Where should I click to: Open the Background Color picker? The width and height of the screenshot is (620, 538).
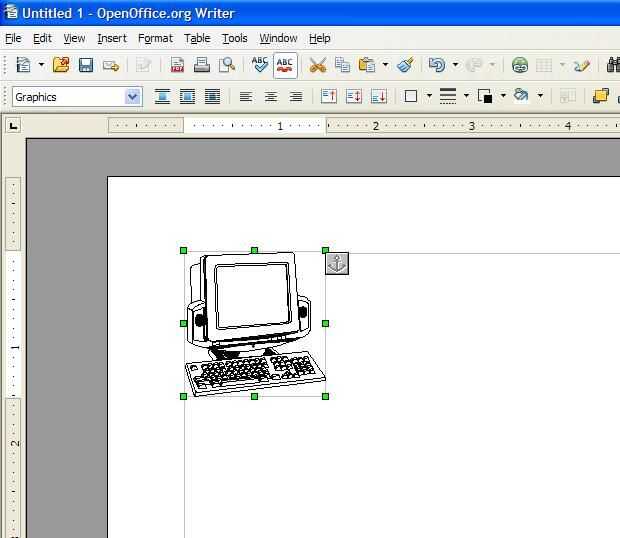520,97
